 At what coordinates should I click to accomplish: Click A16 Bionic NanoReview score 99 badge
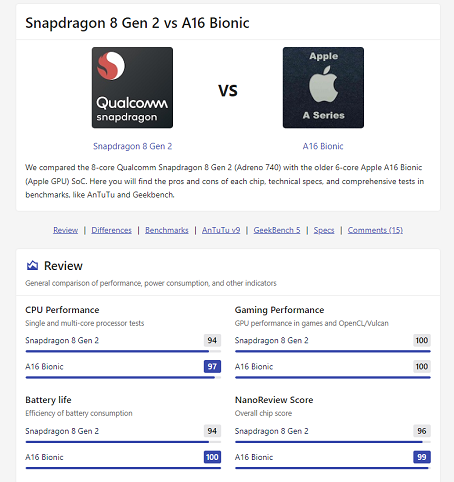coord(422,457)
